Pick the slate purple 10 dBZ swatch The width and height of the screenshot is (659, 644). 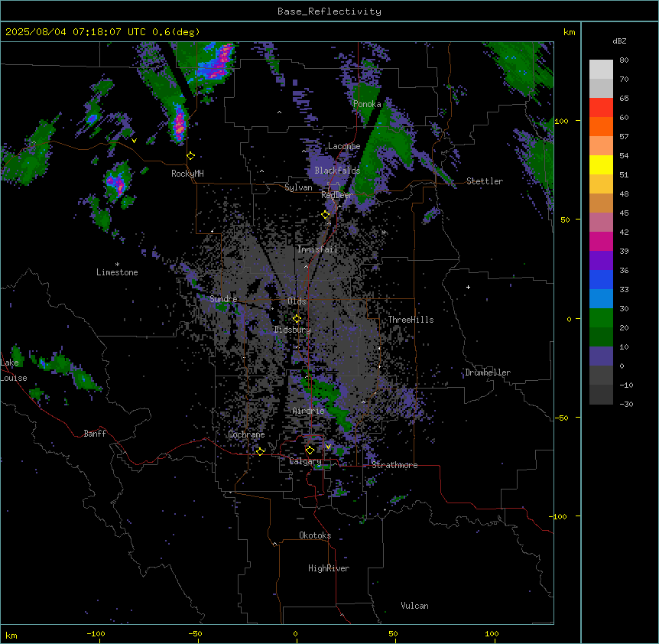tap(601, 356)
